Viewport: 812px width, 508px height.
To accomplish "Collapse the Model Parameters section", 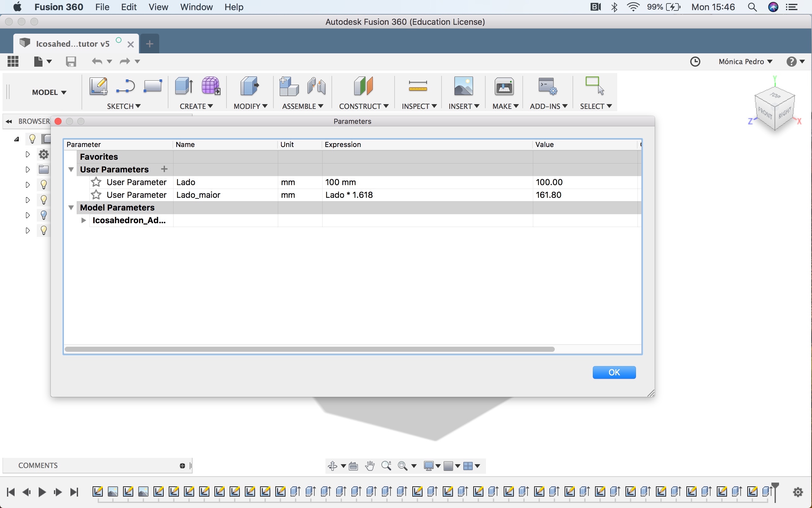I will (71, 207).
